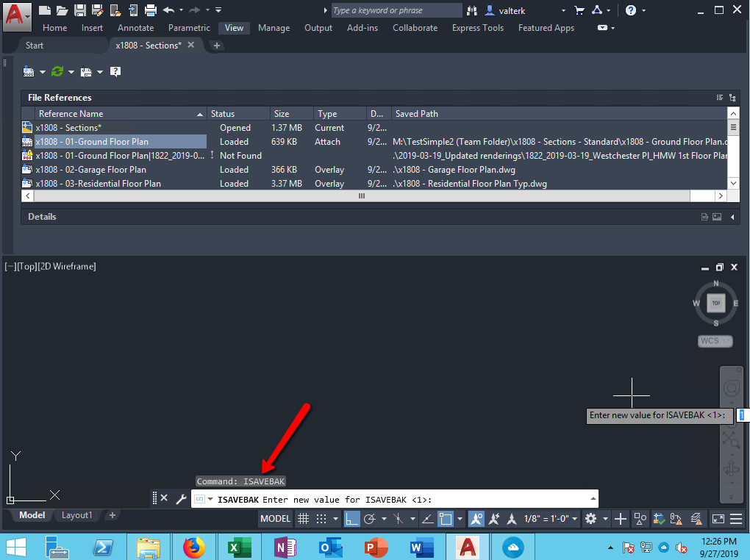Click the keyword search input field

[x=396, y=10]
